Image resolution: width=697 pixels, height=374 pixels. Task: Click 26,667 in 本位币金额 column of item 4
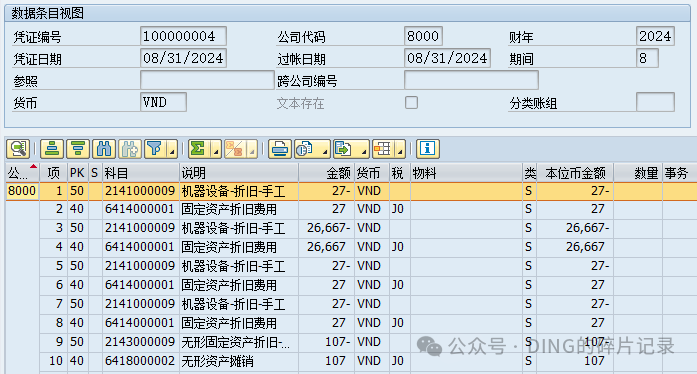click(x=575, y=247)
